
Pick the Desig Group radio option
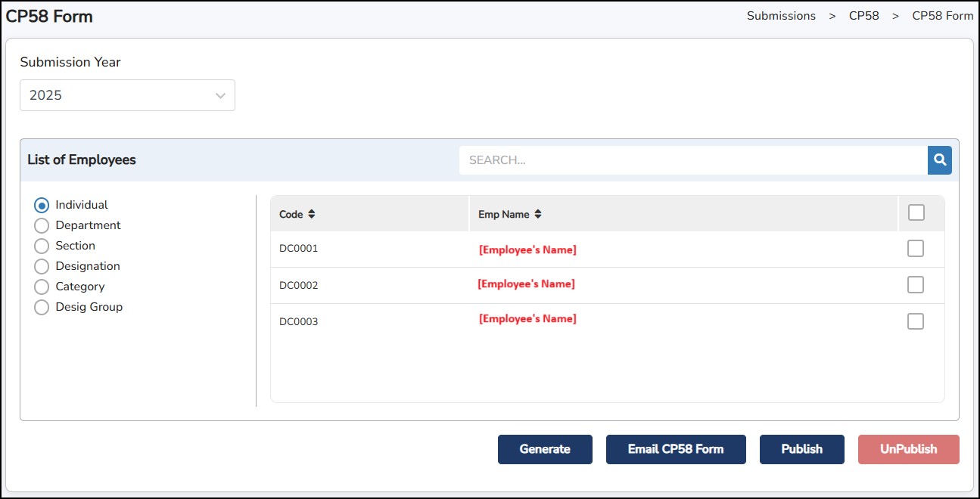[x=42, y=307]
